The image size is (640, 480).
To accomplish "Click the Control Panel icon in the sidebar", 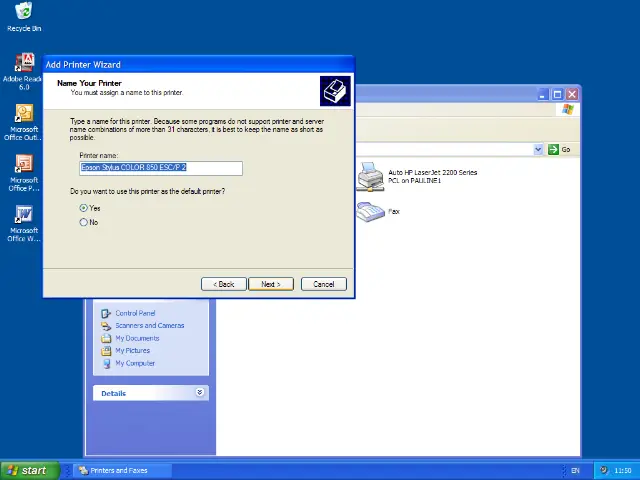I will (x=106, y=313).
